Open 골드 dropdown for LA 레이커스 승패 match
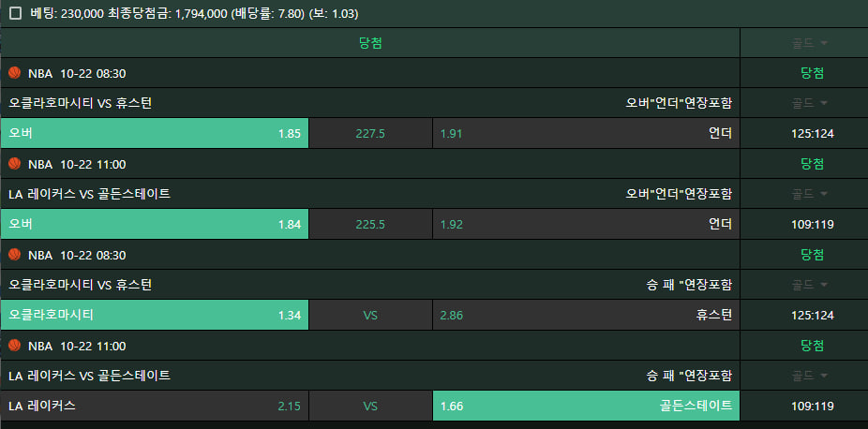 [810, 376]
